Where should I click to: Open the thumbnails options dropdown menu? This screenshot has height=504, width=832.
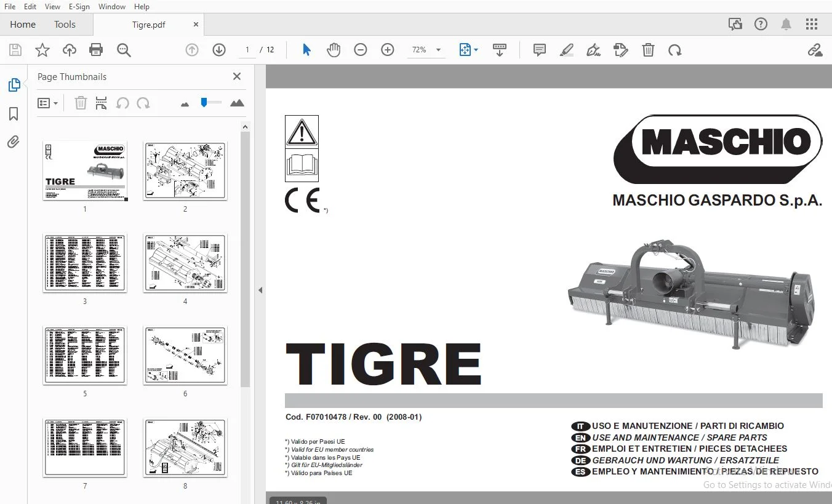47,103
